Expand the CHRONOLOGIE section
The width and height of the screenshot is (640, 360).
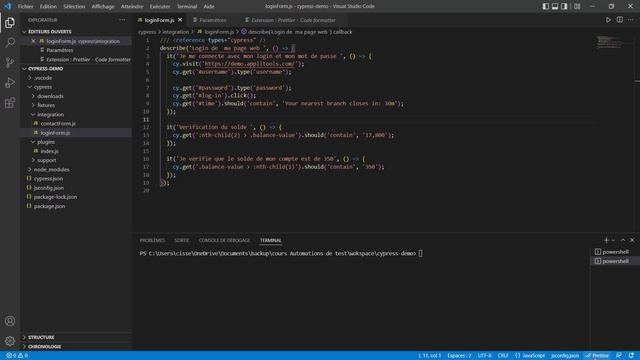pos(76,347)
